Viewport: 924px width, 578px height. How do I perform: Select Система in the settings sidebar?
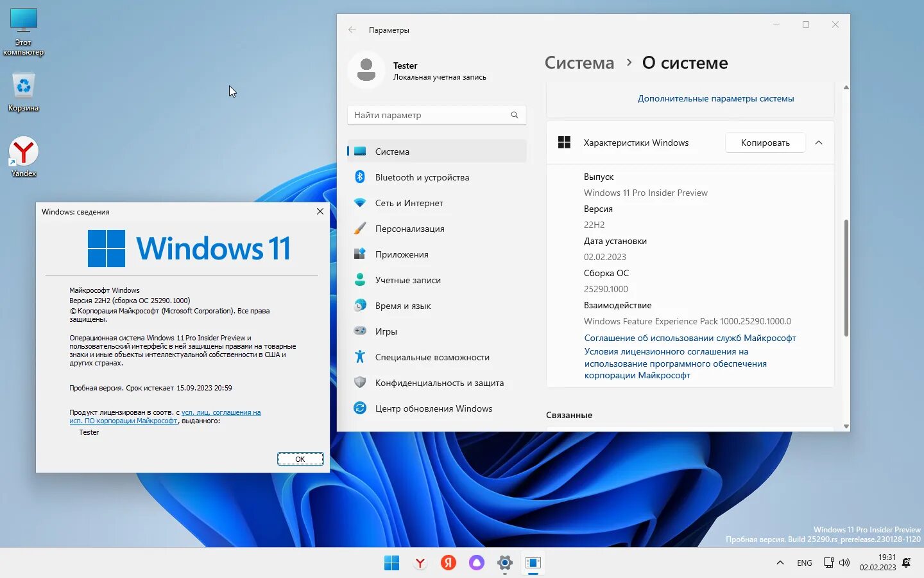click(x=437, y=152)
